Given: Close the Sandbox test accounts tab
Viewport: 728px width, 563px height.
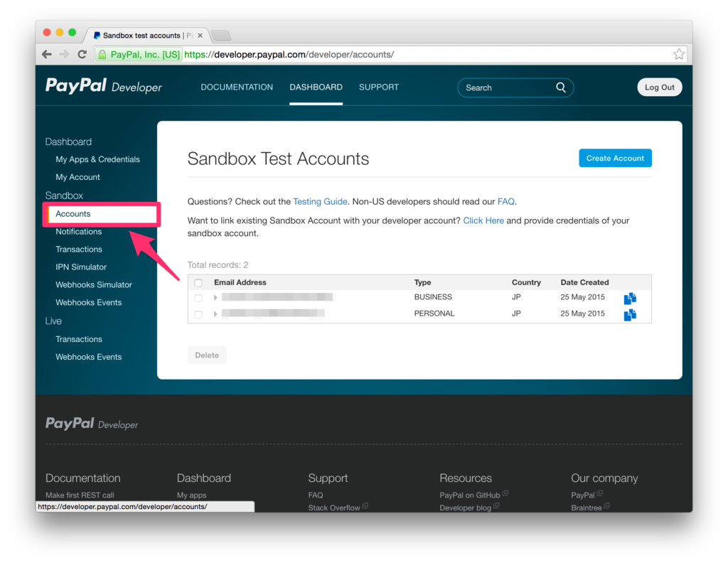Looking at the screenshot, I should click(x=200, y=36).
